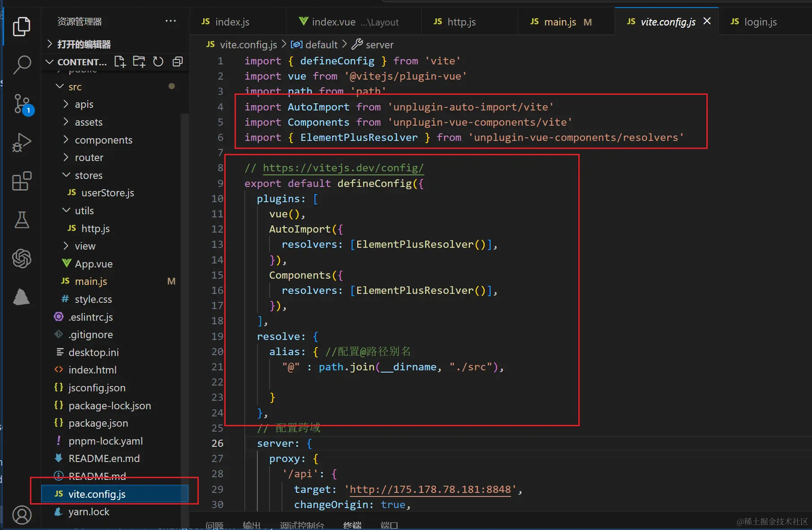Screen dimensions: 812x530
Task: Open the Extensions view
Action: coord(22,181)
